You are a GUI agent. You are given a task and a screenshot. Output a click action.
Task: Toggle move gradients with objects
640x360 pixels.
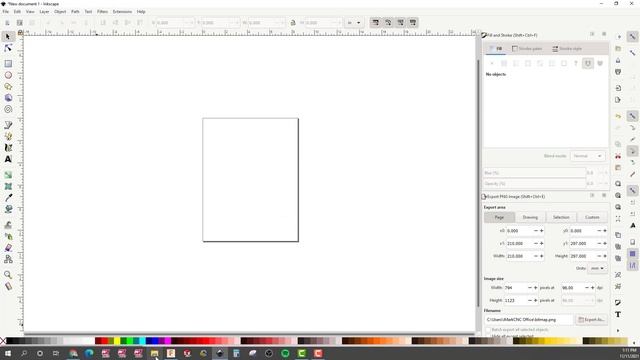coord(400,22)
